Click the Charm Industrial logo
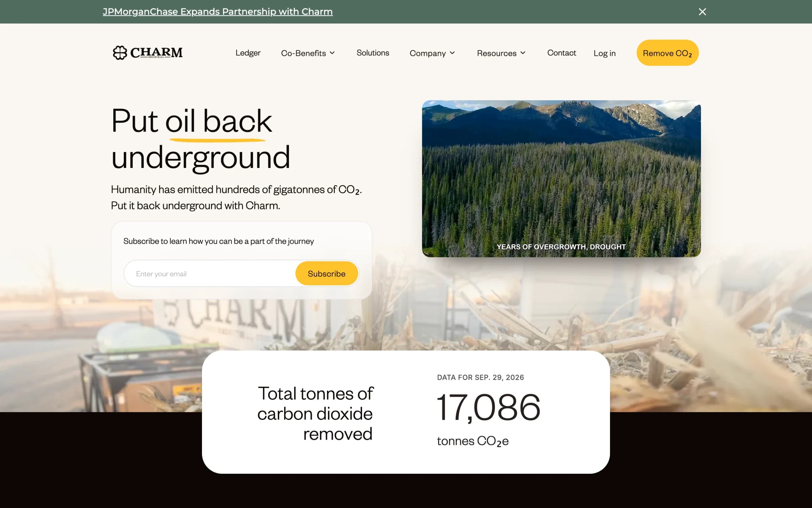Viewport: 812px width, 508px height. 148,52
